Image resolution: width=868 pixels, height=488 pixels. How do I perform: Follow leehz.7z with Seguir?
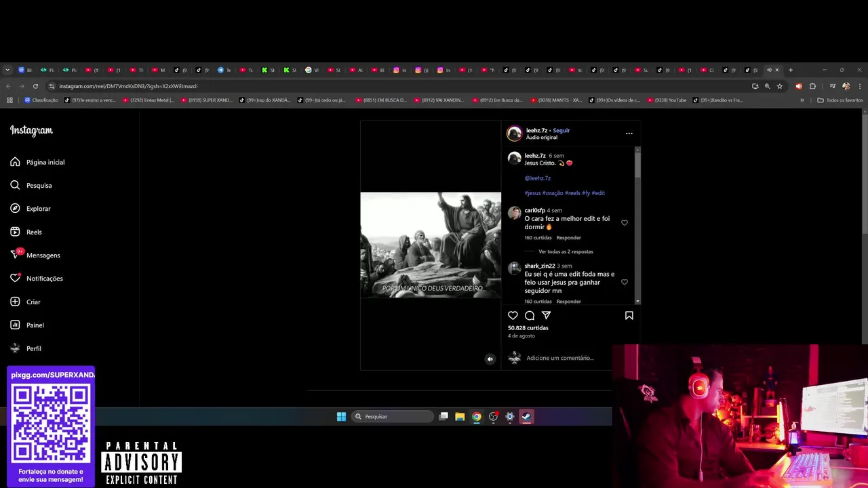tap(561, 130)
